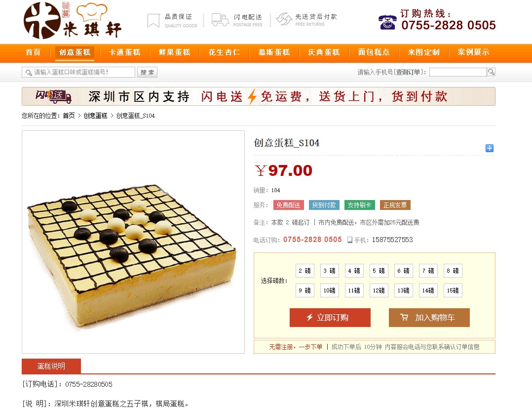The image size is (532, 408).
Task: Choose the 5 磅 cake size
Action: pyautogui.click(x=379, y=271)
